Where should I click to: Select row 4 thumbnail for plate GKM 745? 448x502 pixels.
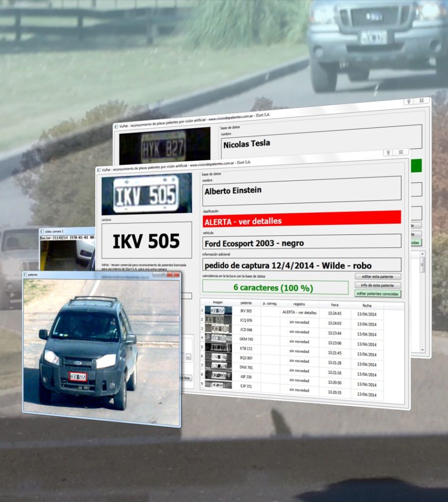[218, 338]
